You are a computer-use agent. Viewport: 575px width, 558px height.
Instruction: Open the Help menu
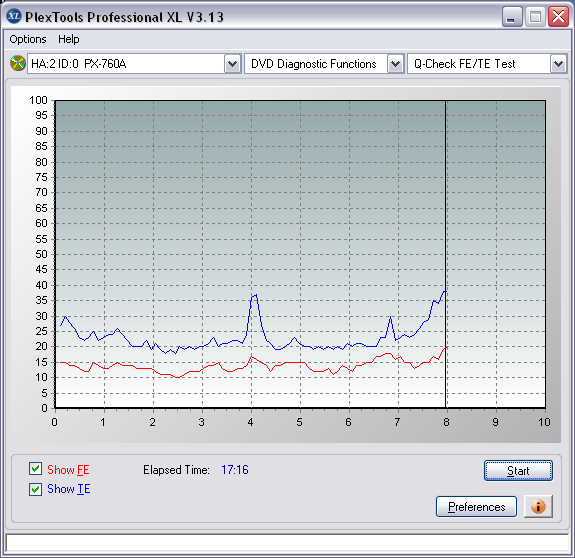69,39
